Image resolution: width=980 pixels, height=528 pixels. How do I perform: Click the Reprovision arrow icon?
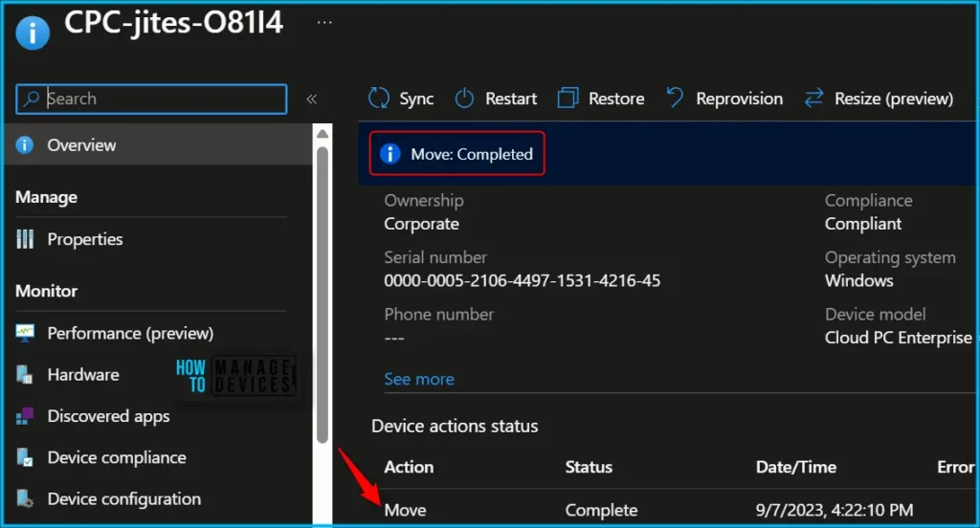pos(675,98)
